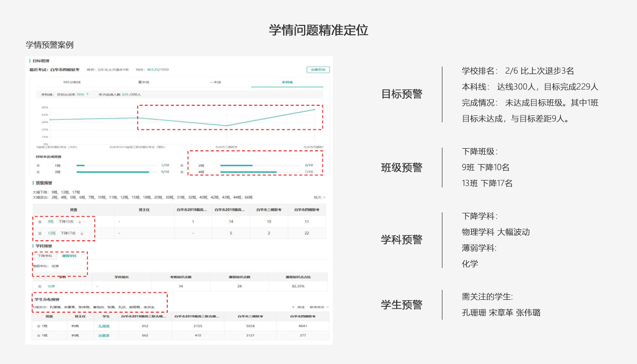Open the 本科线 tab
Screen dimensions: 637x364
pos(287,82)
